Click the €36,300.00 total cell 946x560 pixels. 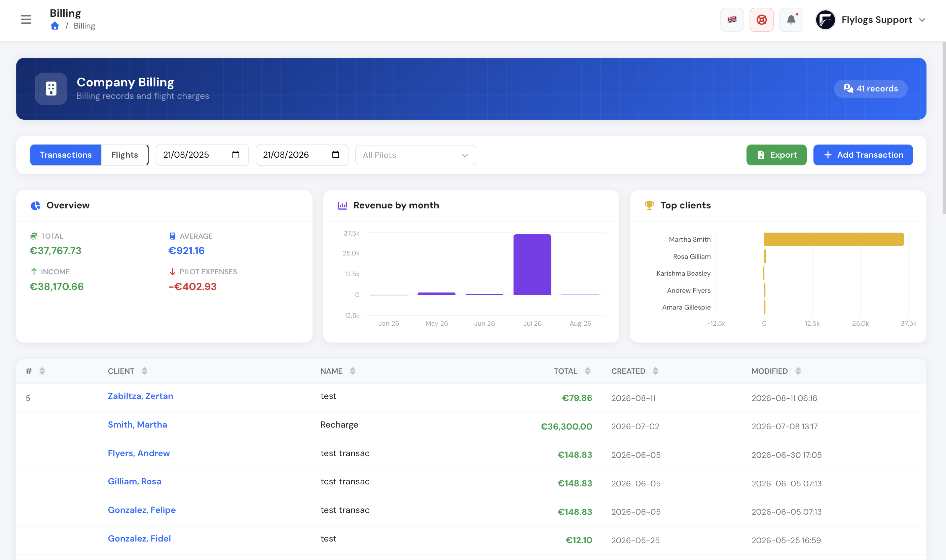tap(566, 427)
